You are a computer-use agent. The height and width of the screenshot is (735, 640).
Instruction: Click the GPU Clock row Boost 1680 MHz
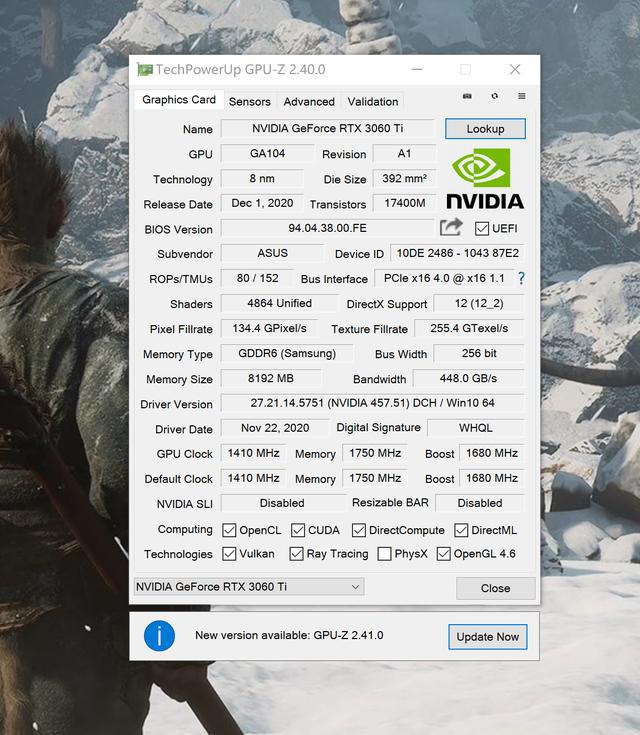(x=492, y=453)
